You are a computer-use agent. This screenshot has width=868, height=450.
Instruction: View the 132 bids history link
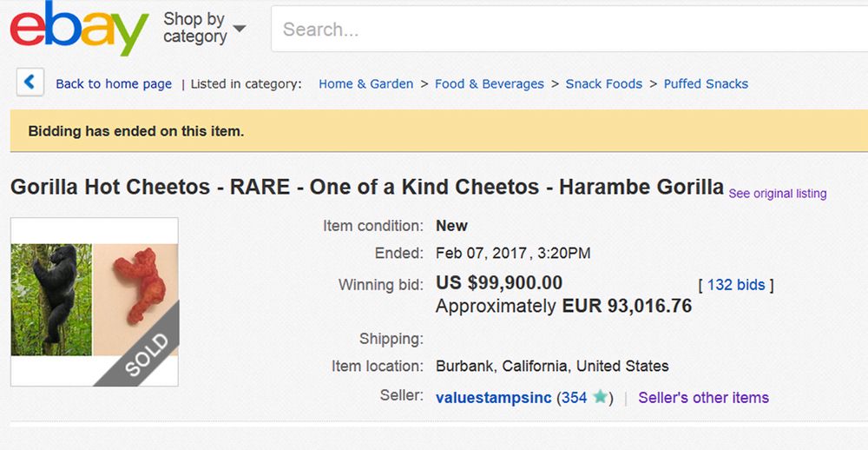point(736,285)
